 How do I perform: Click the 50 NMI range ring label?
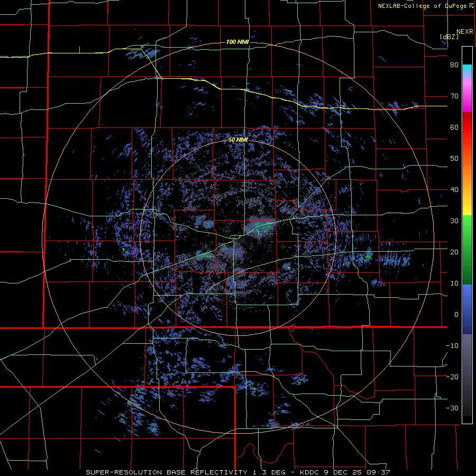pos(239,140)
